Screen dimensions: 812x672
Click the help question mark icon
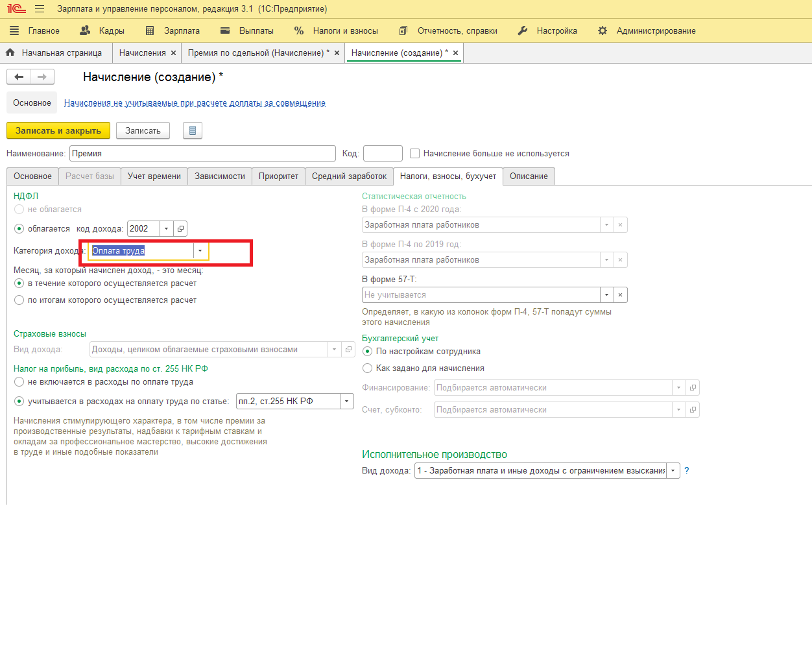[x=687, y=471]
